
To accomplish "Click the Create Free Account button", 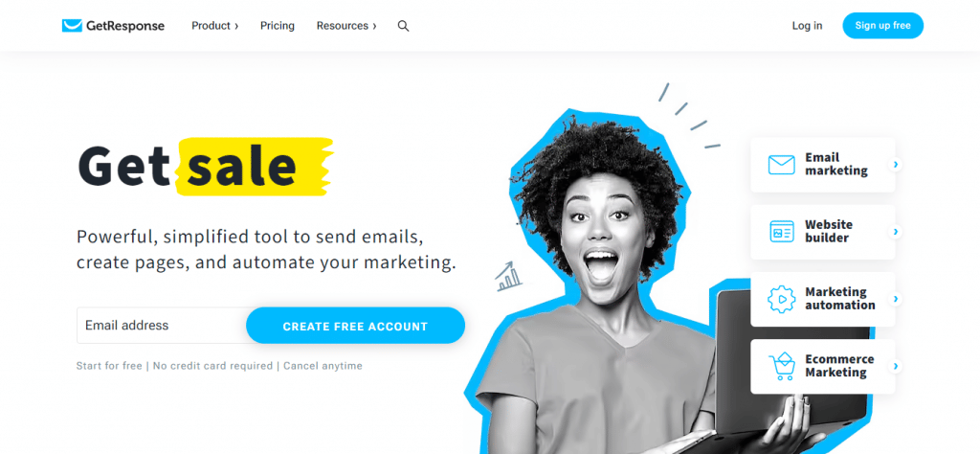I will (355, 326).
